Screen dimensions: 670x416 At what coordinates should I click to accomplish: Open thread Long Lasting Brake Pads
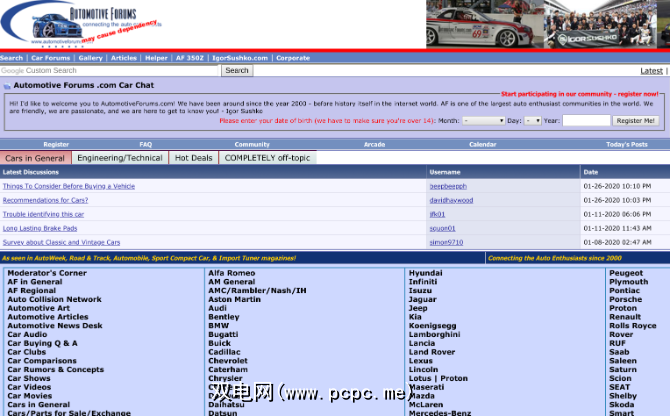40,228
